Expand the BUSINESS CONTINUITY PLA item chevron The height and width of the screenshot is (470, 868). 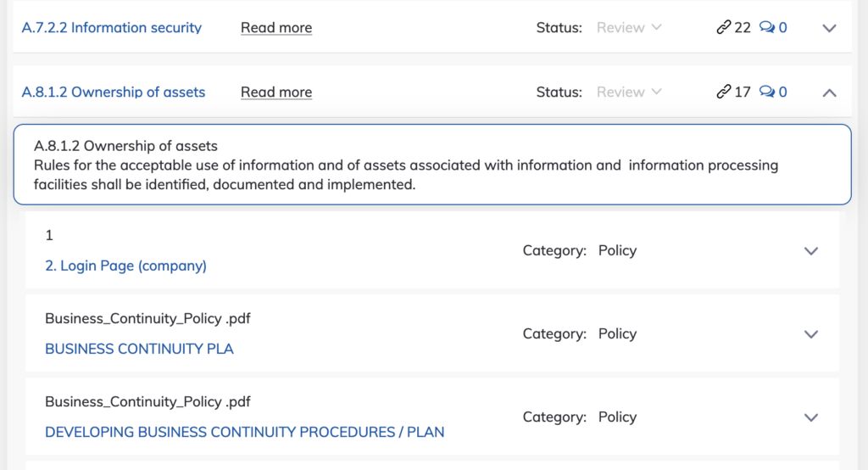tap(811, 334)
